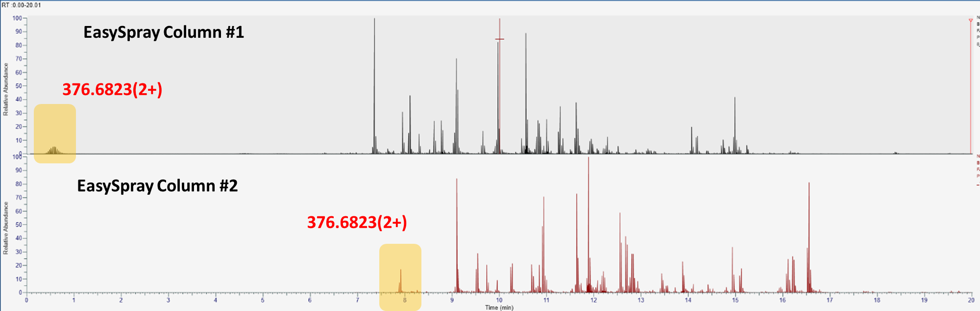Click the 20 tick on the time axis
This screenshot has height=311, width=980.
tap(971, 300)
